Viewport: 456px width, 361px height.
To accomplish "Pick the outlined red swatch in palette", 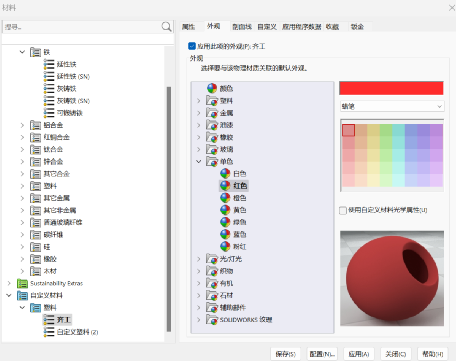I will [x=348, y=130].
